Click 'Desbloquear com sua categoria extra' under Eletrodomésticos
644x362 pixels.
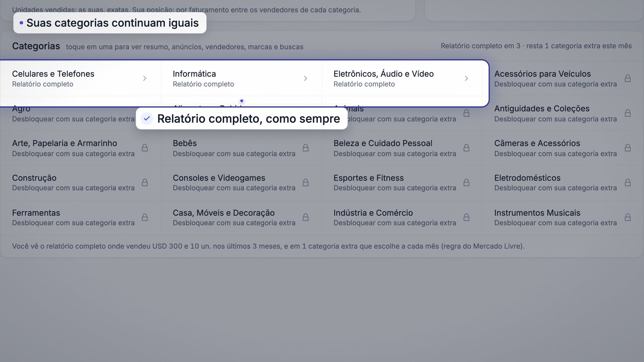(555, 188)
